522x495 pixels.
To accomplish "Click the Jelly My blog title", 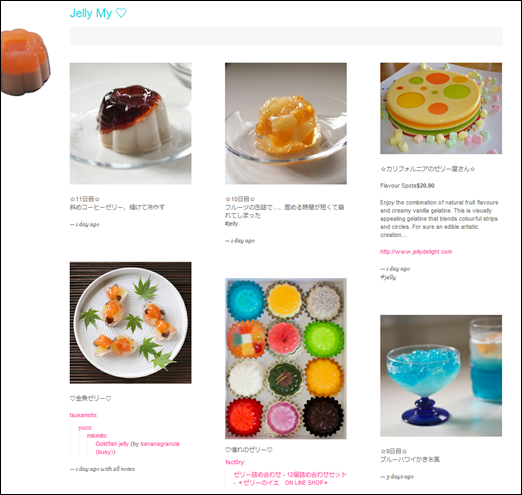I will [x=98, y=13].
